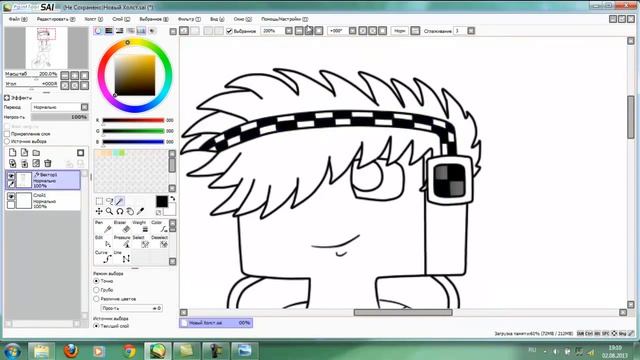Expand the Эффекты section

click(7, 98)
